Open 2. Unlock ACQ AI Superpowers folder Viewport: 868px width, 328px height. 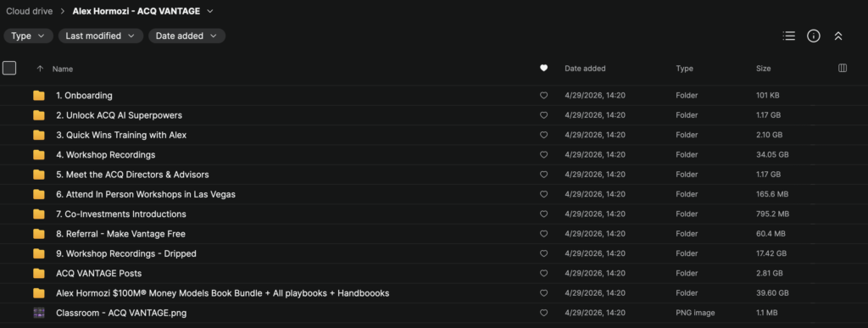[x=119, y=115]
